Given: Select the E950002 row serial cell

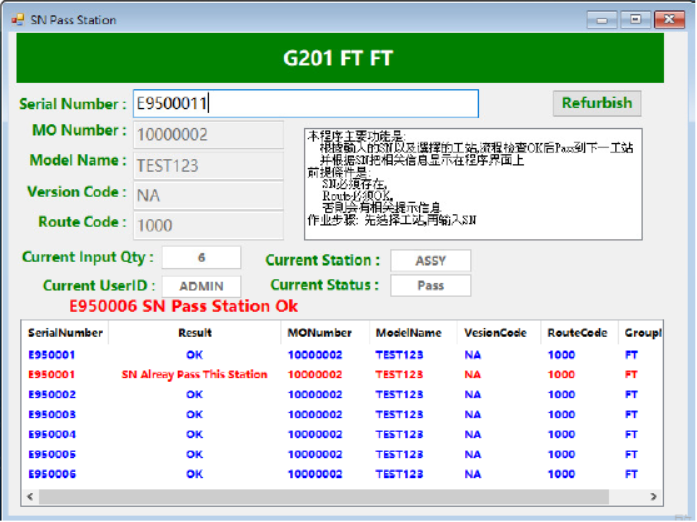Looking at the screenshot, I should tap(52, 394).
